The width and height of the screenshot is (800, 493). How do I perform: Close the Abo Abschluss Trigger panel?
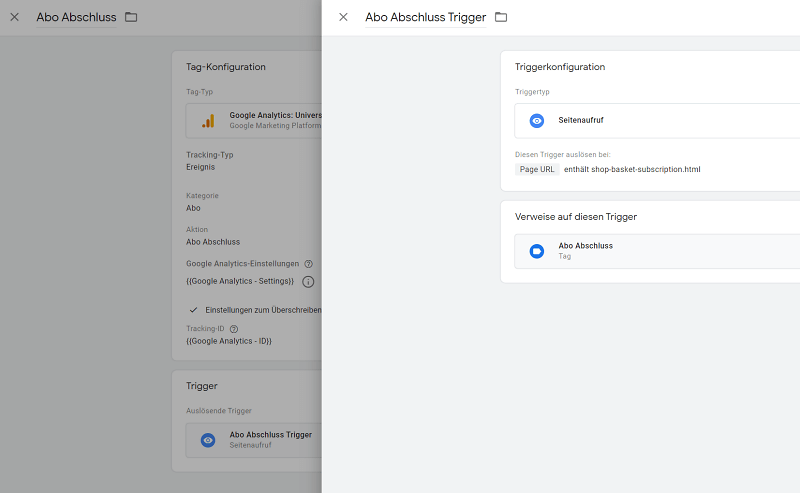343,17
